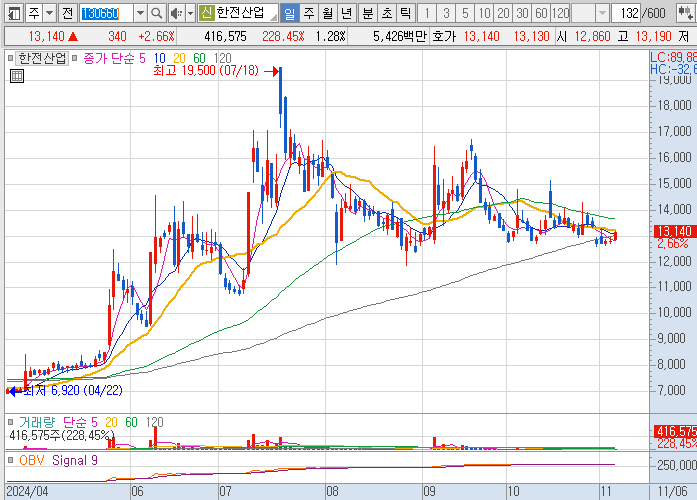
Task: Click the 종가 단순 moving-average label
Action: coord(110,58)
